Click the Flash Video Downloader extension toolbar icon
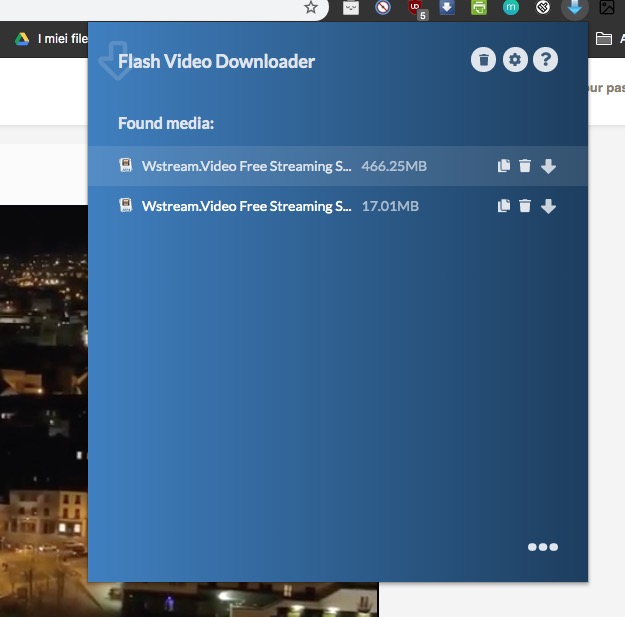The height and width of the screenshot is (617, 625). click(574, 8)
